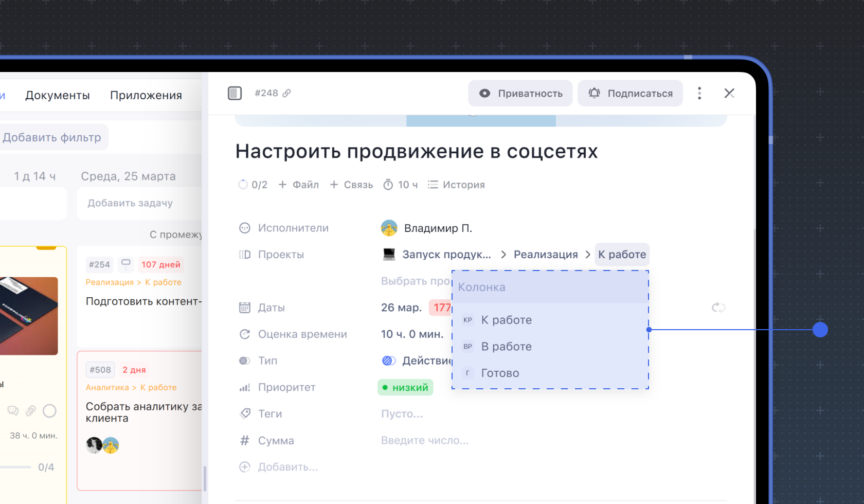Copy task link next to #248

click(x=287, y=93)
